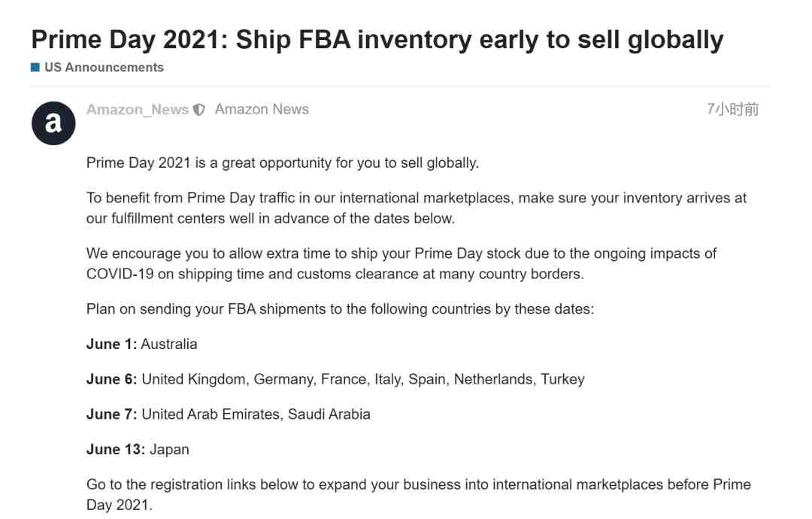812x519 pixels.
Task: Click the June 6 bold date label
Action: [x=112, y=379]
